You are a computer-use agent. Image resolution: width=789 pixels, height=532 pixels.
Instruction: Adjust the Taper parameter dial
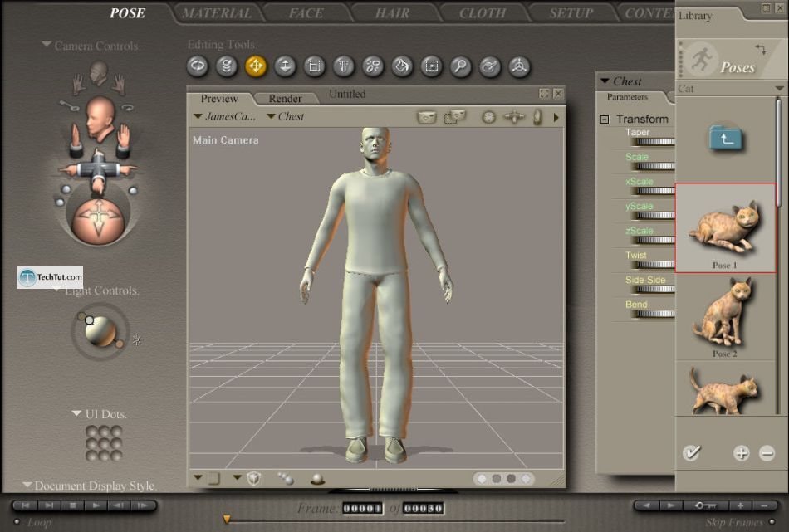tap(654, 142)
